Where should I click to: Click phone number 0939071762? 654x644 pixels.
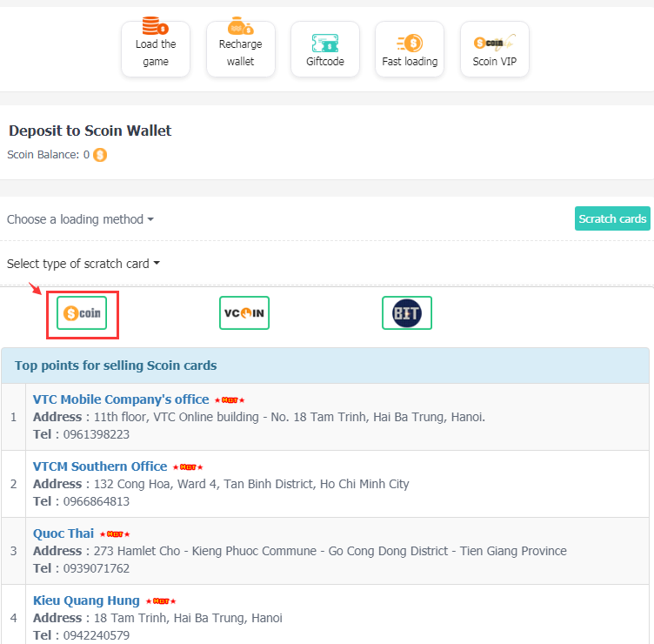coord(97,568)
